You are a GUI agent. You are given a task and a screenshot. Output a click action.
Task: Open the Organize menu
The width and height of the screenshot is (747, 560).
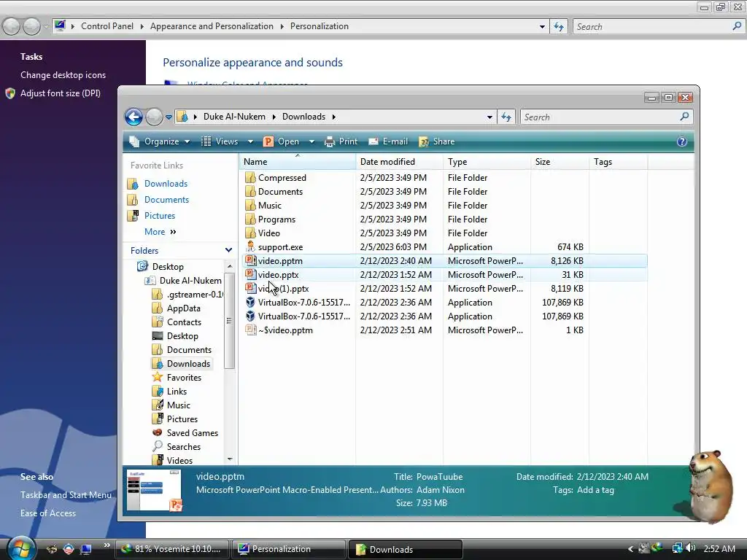coord(160,141)
